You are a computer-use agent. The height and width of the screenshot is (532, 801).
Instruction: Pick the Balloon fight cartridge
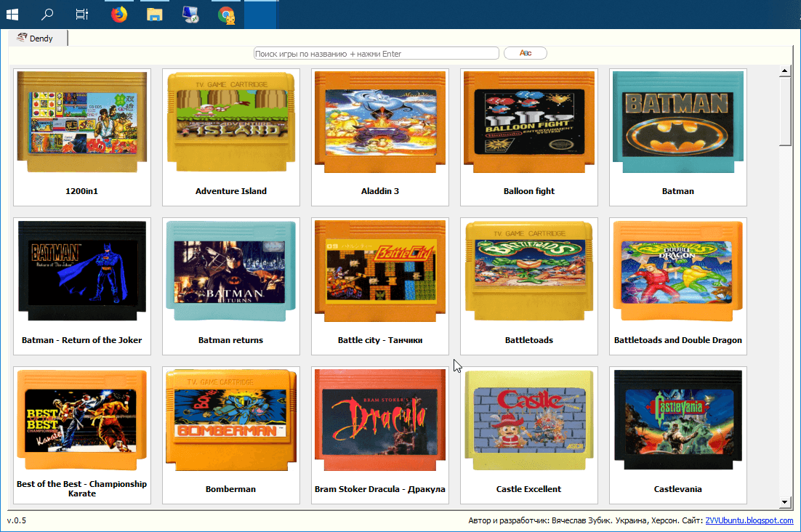point(528,137)
